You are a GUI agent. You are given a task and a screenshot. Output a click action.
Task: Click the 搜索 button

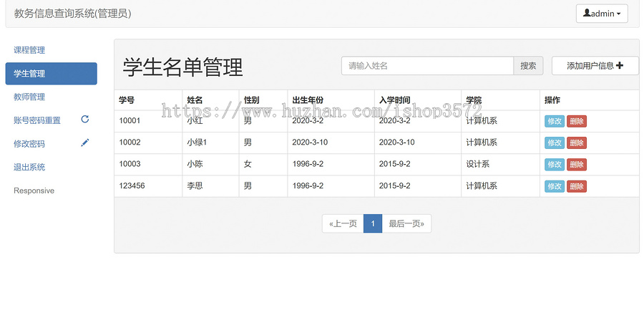528,66
